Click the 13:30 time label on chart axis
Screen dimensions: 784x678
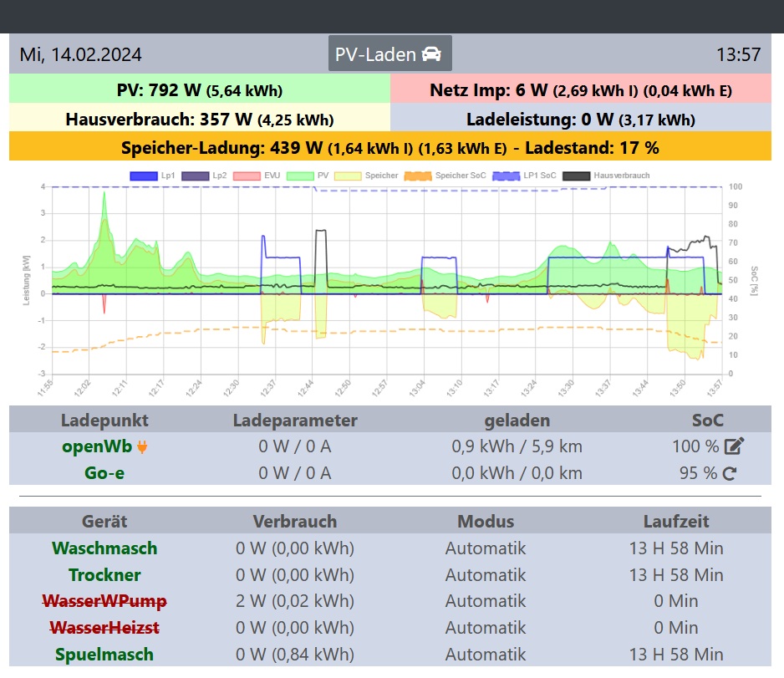[x=566, y=388]
